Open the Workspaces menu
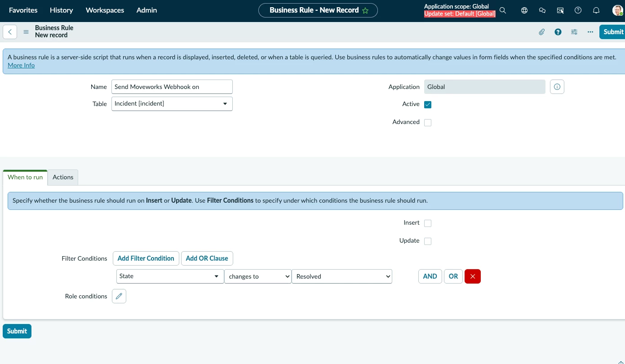 [x=105, y=10]
